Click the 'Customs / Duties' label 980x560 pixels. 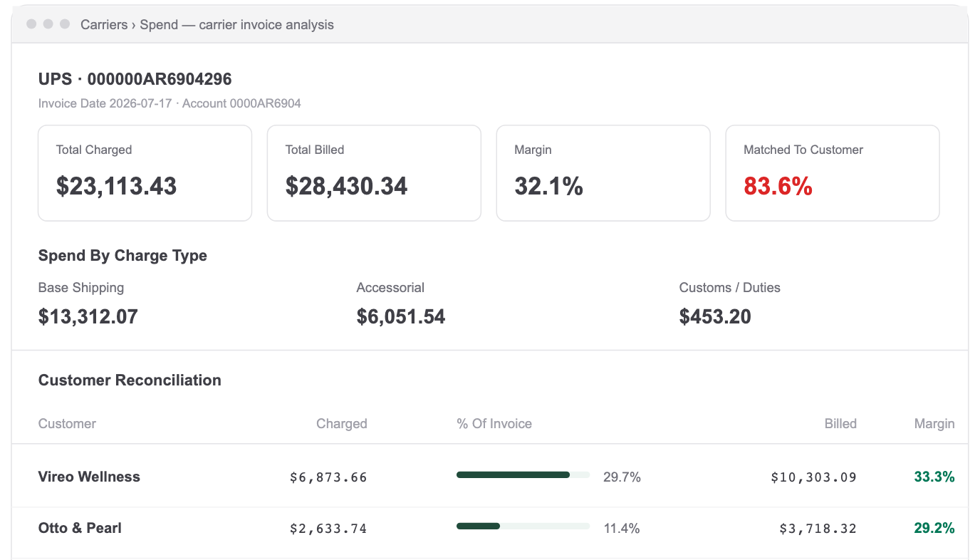coord(730,288)
